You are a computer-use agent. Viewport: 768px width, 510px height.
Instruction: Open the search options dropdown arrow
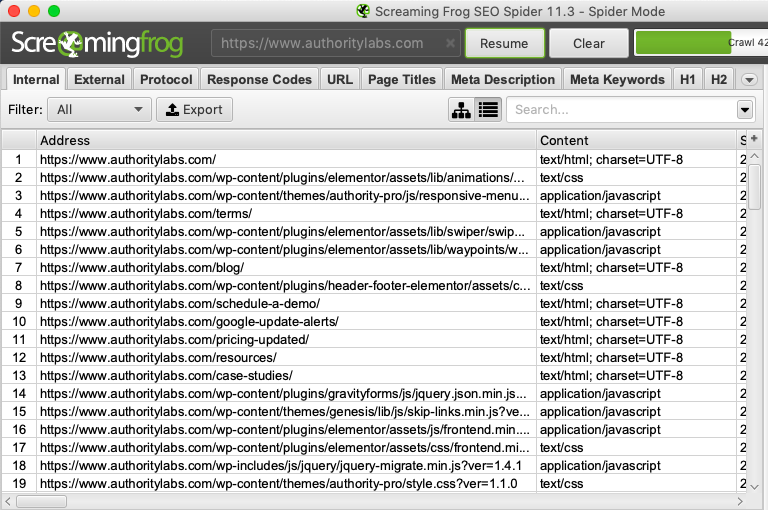pyautogui.click(x=744, y=110)
